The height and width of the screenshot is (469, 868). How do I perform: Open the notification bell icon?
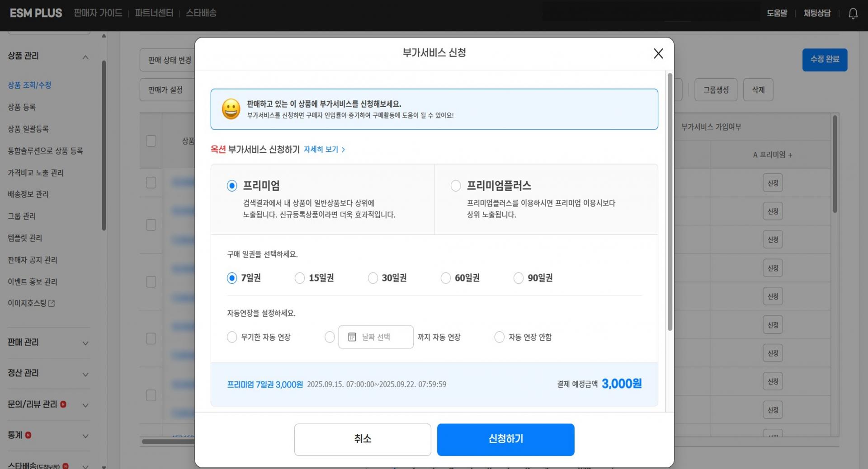[853, 14]
